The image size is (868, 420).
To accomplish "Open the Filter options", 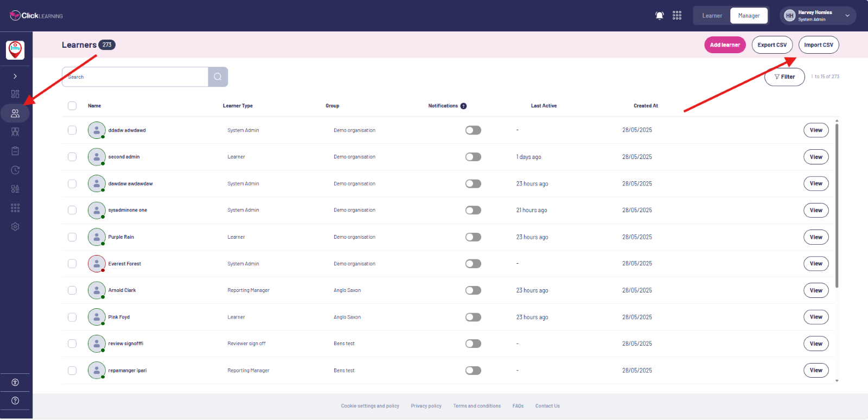I will point(784,77).
